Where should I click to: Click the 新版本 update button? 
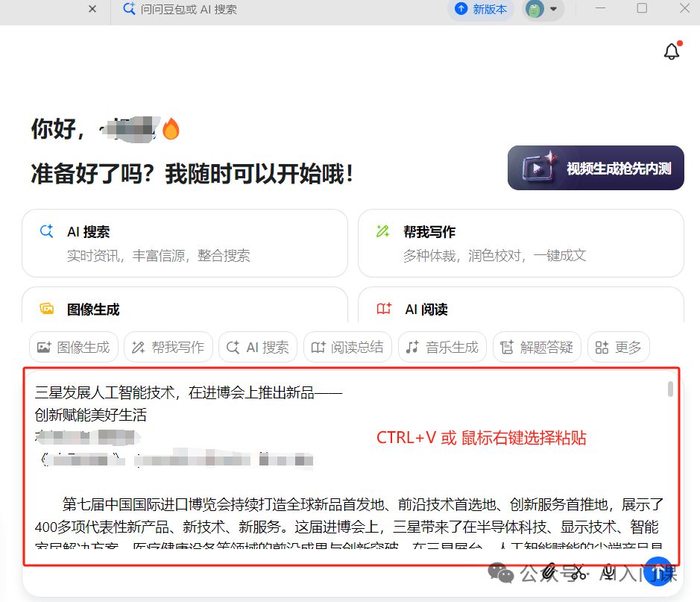[x=481, y=9]
